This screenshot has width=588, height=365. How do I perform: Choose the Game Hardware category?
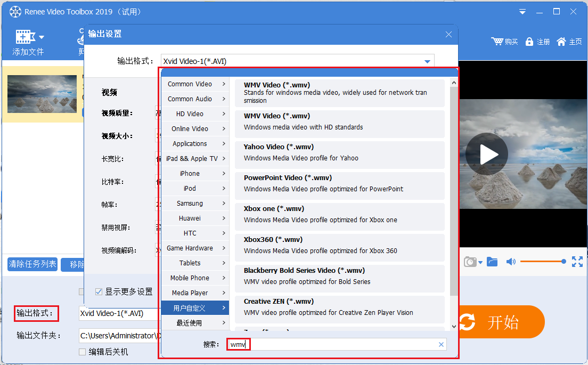pos(194,248)
